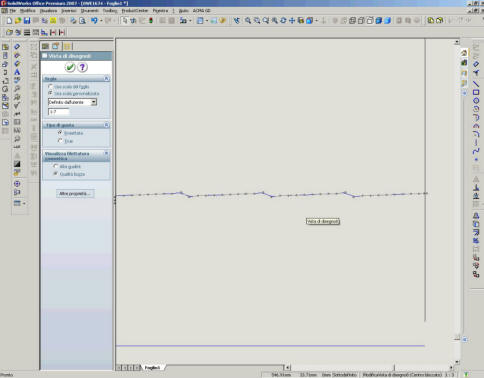Click the Note (letter A) annotation icon
The width and height of the screenshot is (484, 378).
click(x=17, y=72)
